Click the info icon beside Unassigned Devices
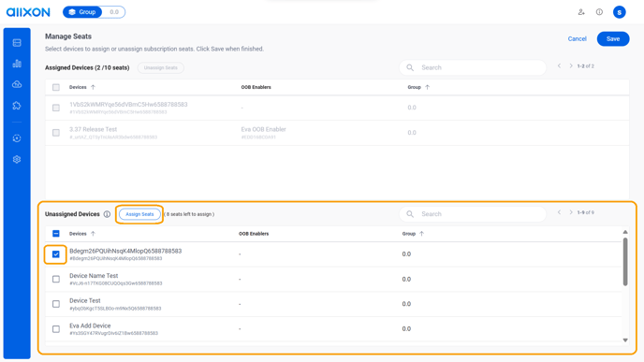 tap(107, 214)
